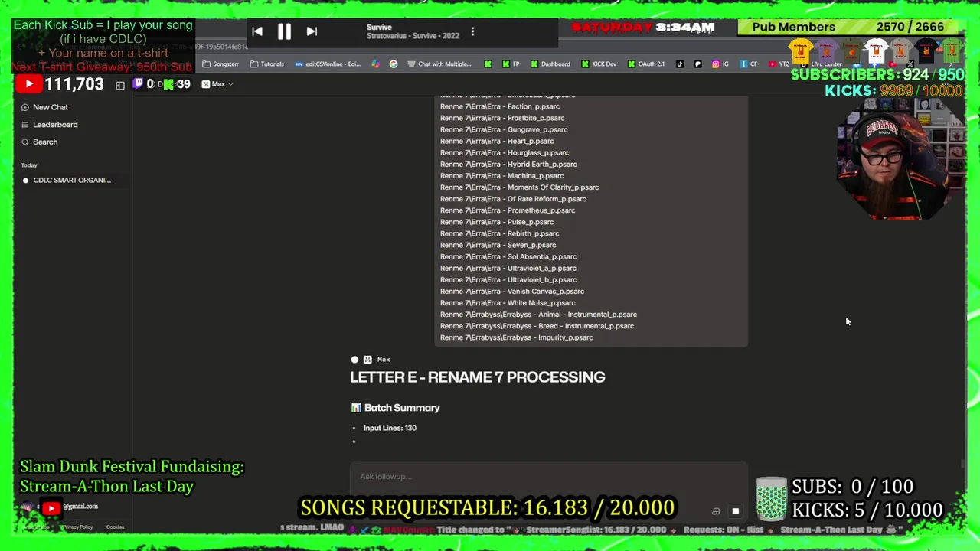Open the editCSVonline bookmark
The width and height of the screenshot is (980, 551).
[x=327, y=64]
